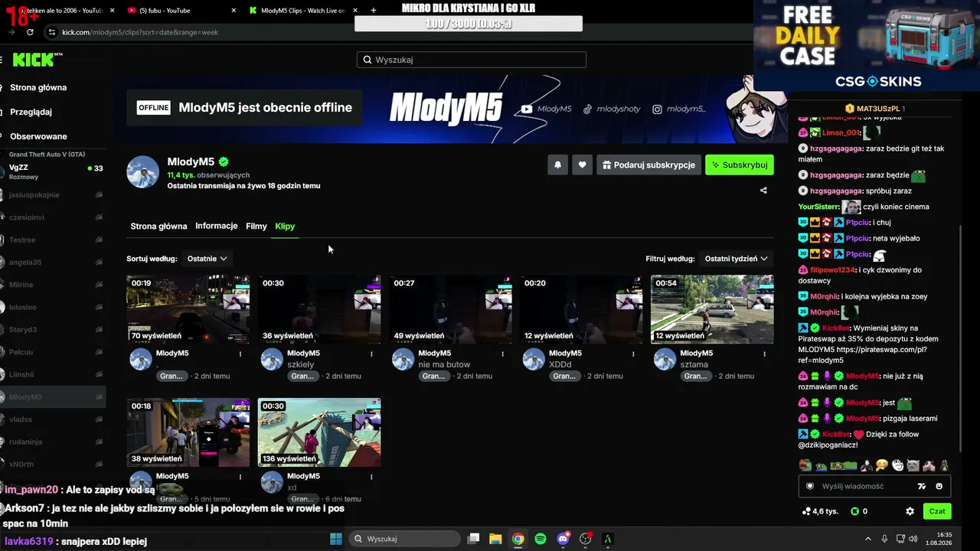Screen dimensions: 980x551
Task: Click the Kick search field Wyszukaj
Action: pyautogui.click(x=472, y=60)
